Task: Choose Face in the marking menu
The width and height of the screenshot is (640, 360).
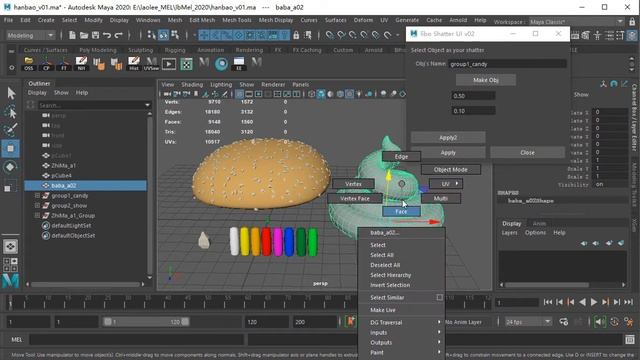Action: [401, 211]
